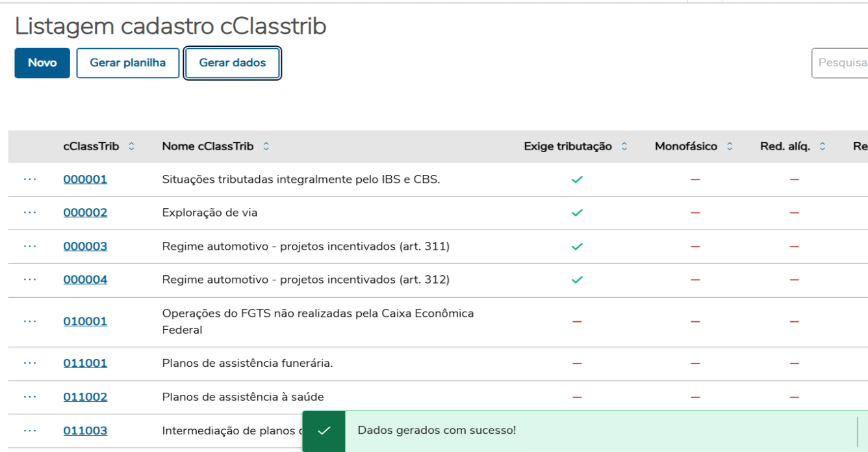
Task: Open cClassTrib code 000004 link
Action: coord(85,280)
